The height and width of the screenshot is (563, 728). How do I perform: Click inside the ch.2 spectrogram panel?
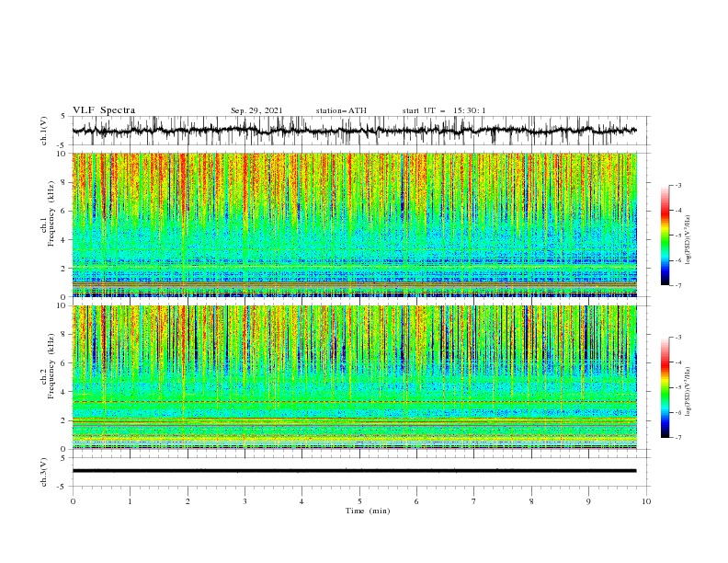click(x=355, y=377)
